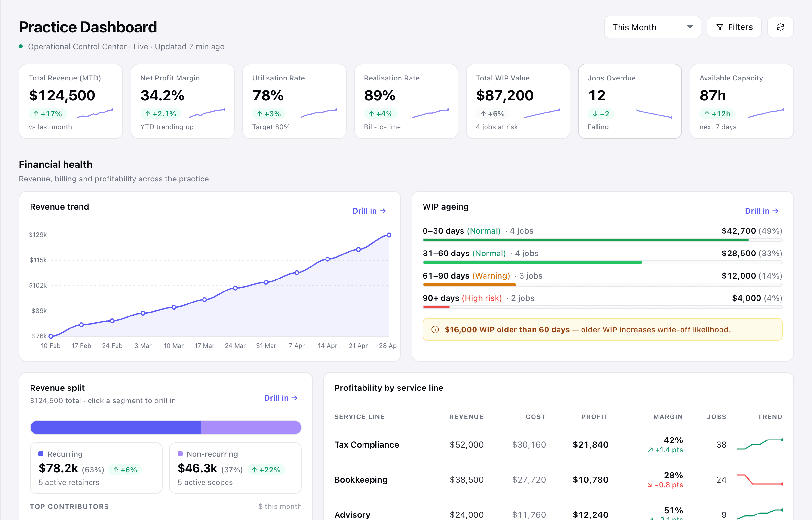Sort by the SERVICE LINE column header

360,417
